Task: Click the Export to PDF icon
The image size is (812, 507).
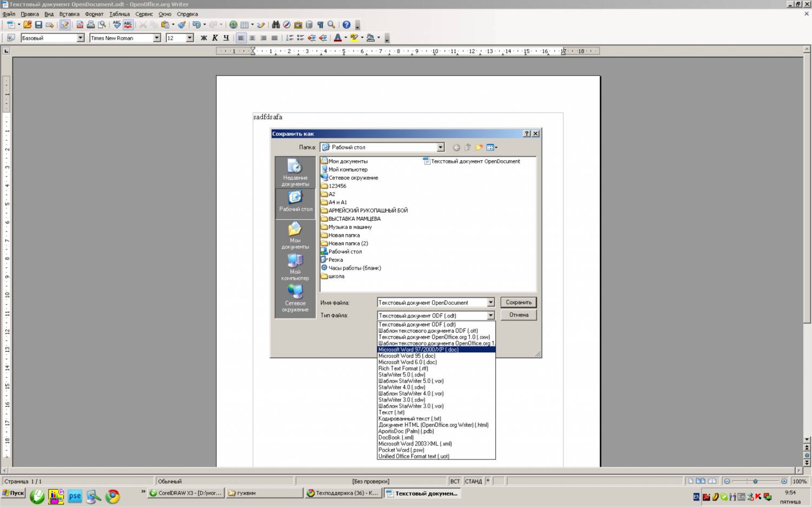Action: pyautogui.click(x=80, y=24)
